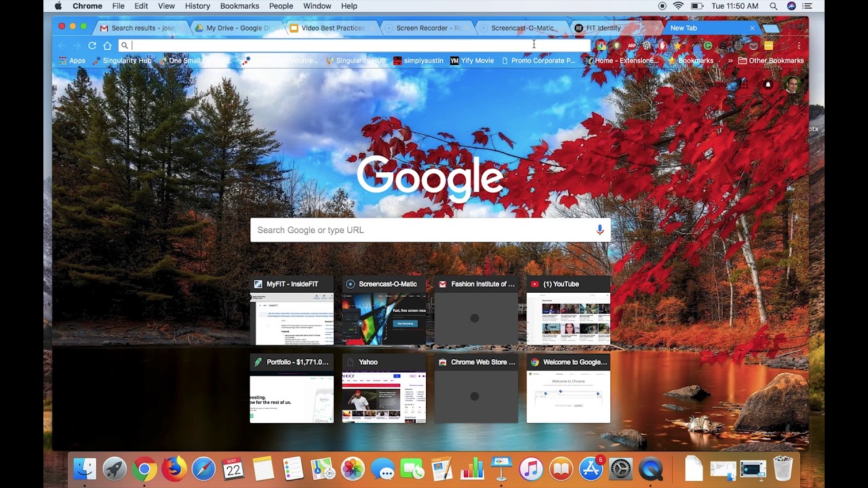Open the Apps shortcut in bookmarks bar
The image size is (868, 488).
pyautogui.click(x=72, y=60)
